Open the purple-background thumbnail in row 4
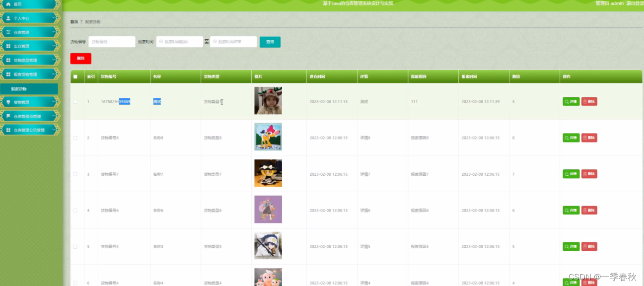The width and height of the screenshot is (644, 286). [x=268, y=210]
